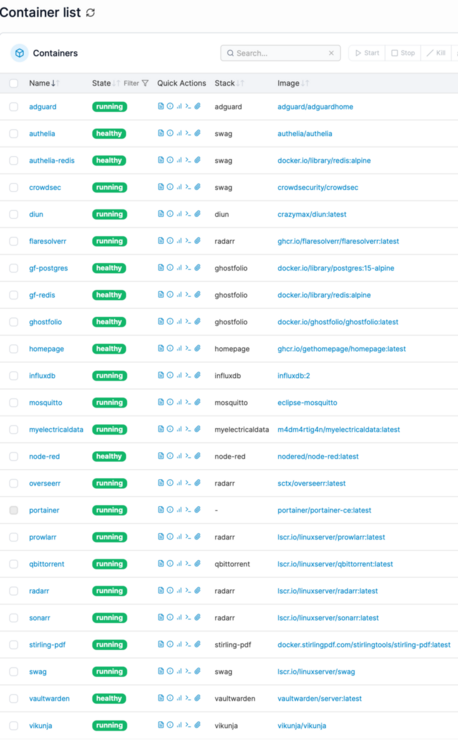
Task: Open the portainer container link
Action: 44,510
